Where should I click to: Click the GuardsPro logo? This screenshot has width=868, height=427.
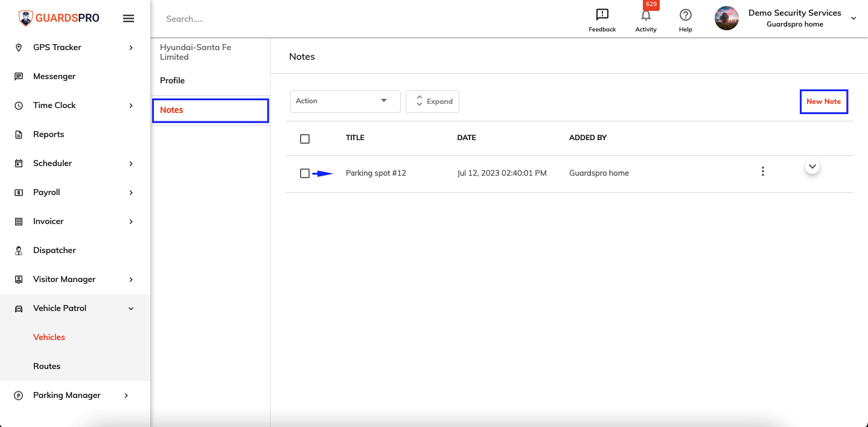pyautogui.click(x=59, y=18)
